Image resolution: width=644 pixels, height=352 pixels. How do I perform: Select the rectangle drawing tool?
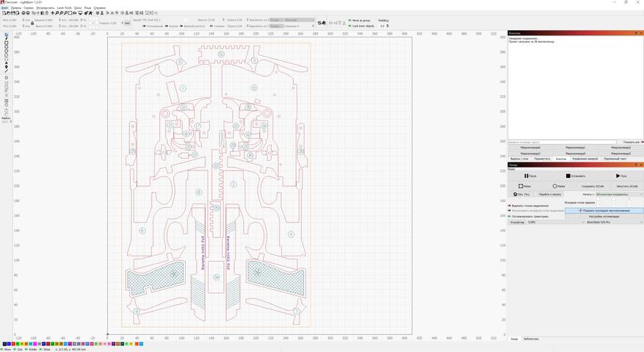(x=7, y=44)
